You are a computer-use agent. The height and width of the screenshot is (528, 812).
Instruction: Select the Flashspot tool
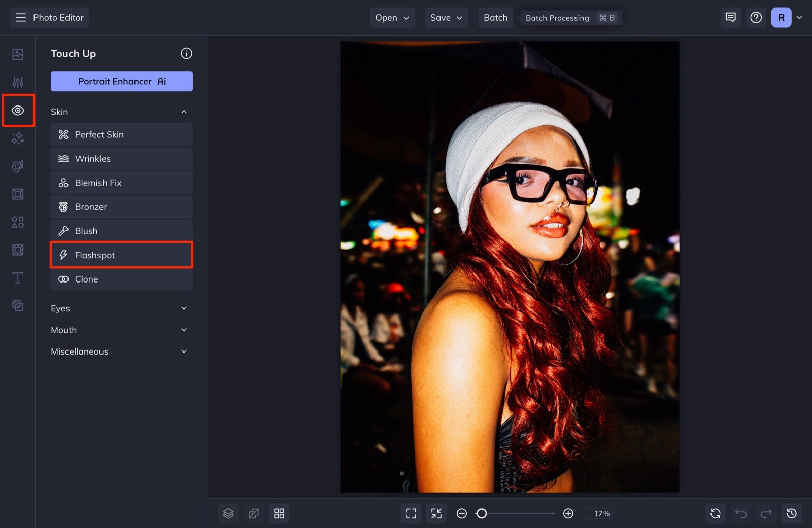pyautogui.click(x=121, y=255)
